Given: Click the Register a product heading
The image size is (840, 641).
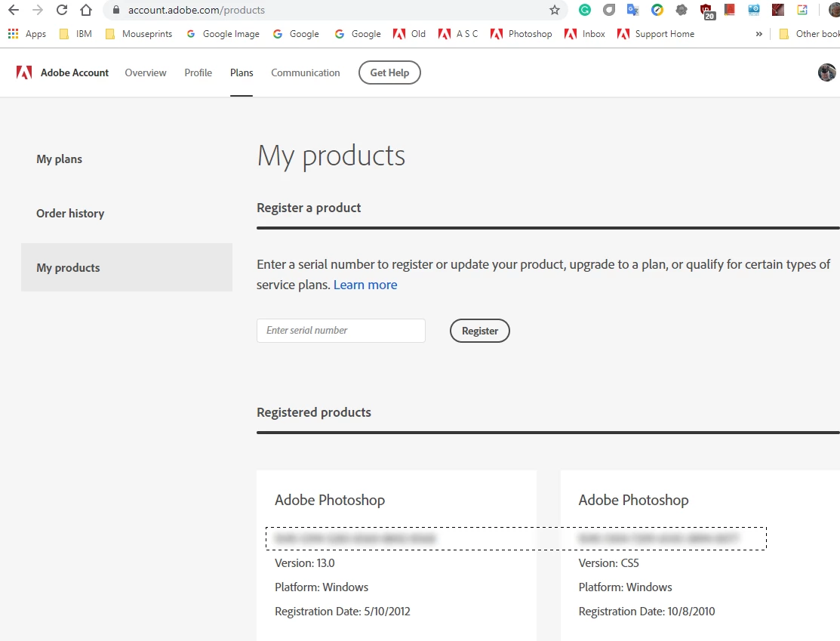Looking at the screenshot, I should point(309,208).
